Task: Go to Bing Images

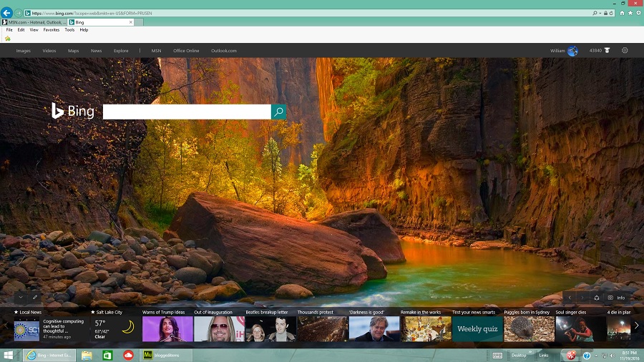Action: pos(24,51)
